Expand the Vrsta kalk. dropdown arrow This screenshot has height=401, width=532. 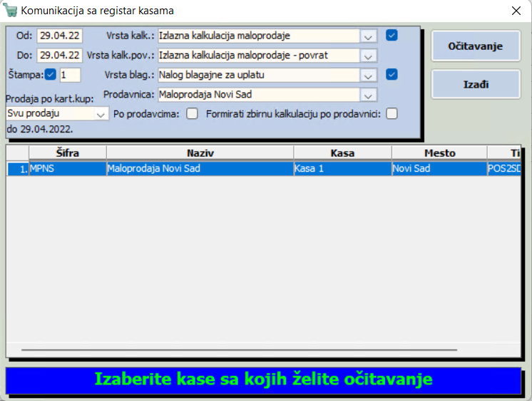(368, 36)
